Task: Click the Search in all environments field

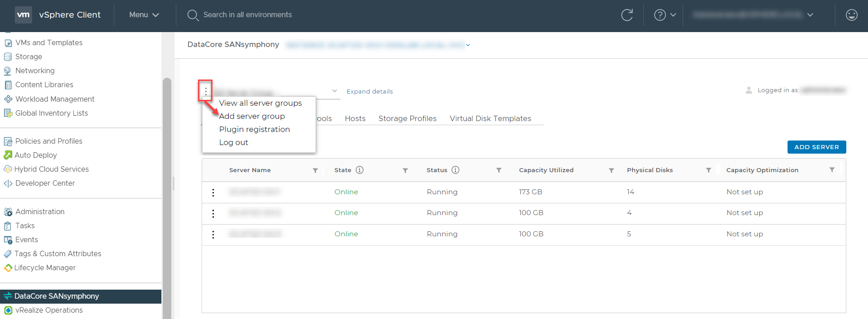Action: click(x=247, y=15)
